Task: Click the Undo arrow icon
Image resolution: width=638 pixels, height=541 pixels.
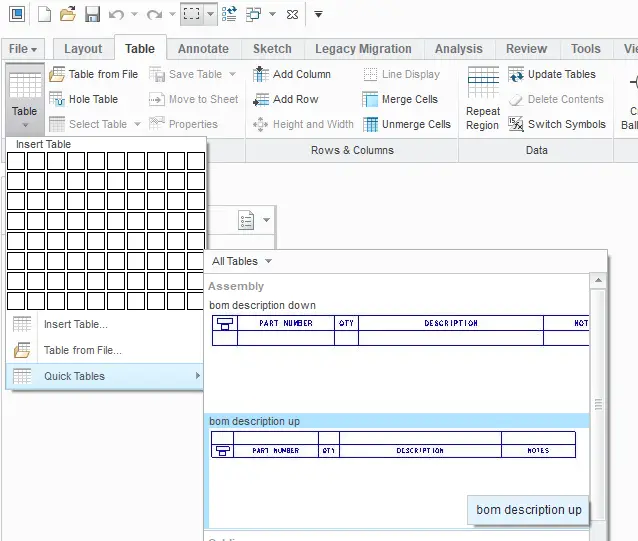Action: point(117,15)
